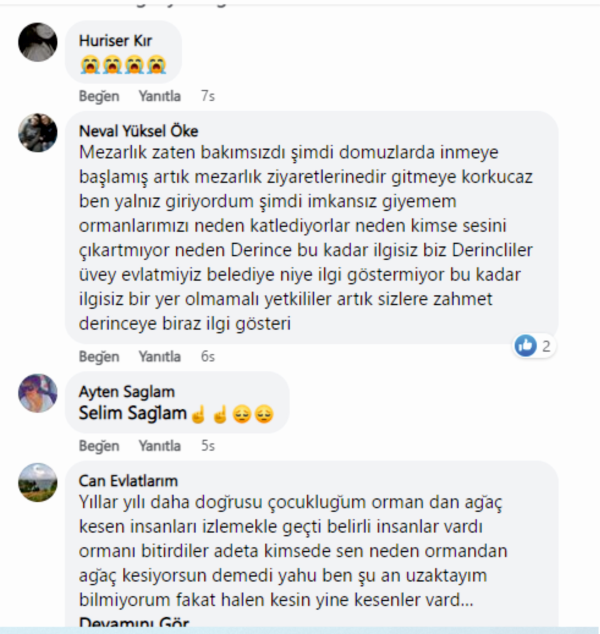Open Can Evlatlarım's name link
600x634 pixels.
[x=128, y=481]
